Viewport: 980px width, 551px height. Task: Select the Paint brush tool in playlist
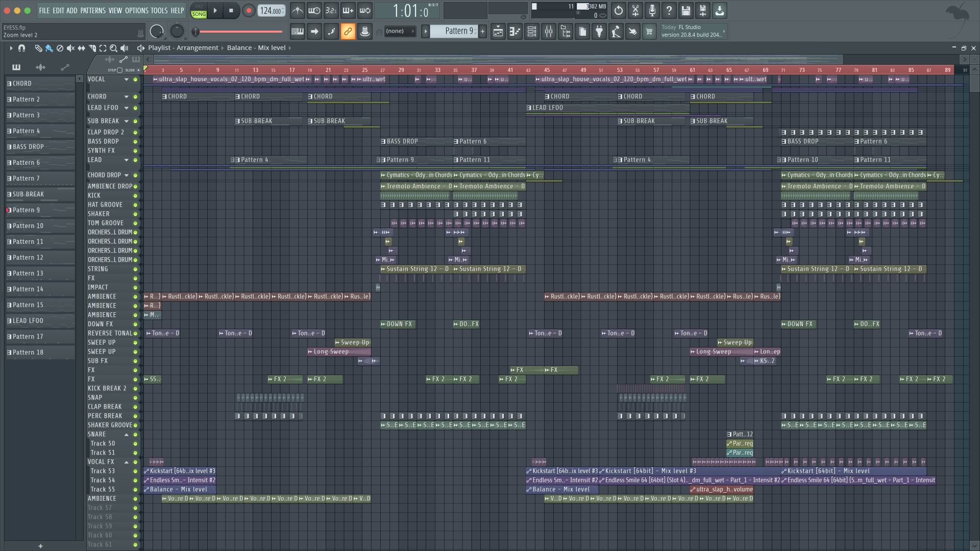[49, 48]
